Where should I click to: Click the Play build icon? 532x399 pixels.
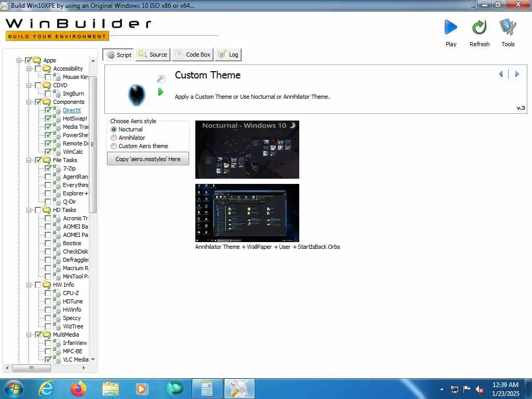pyautogui.click(x=450, y=27)
